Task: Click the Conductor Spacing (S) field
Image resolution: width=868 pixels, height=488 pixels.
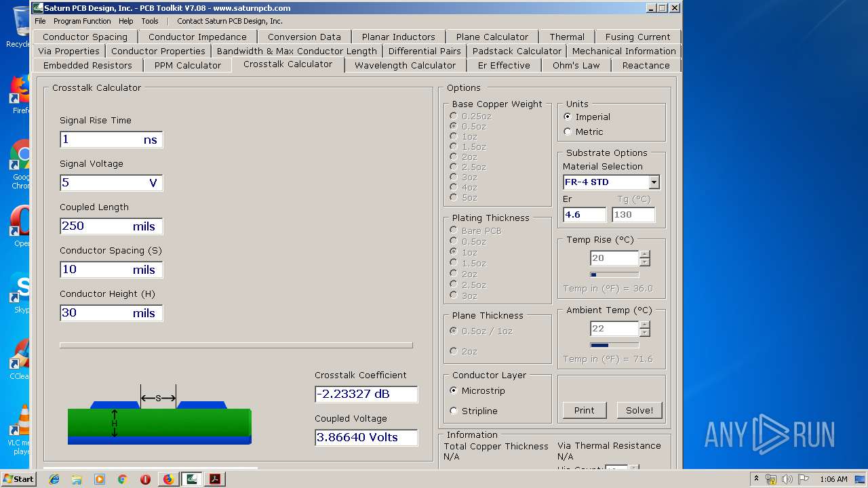Action: 111,270
